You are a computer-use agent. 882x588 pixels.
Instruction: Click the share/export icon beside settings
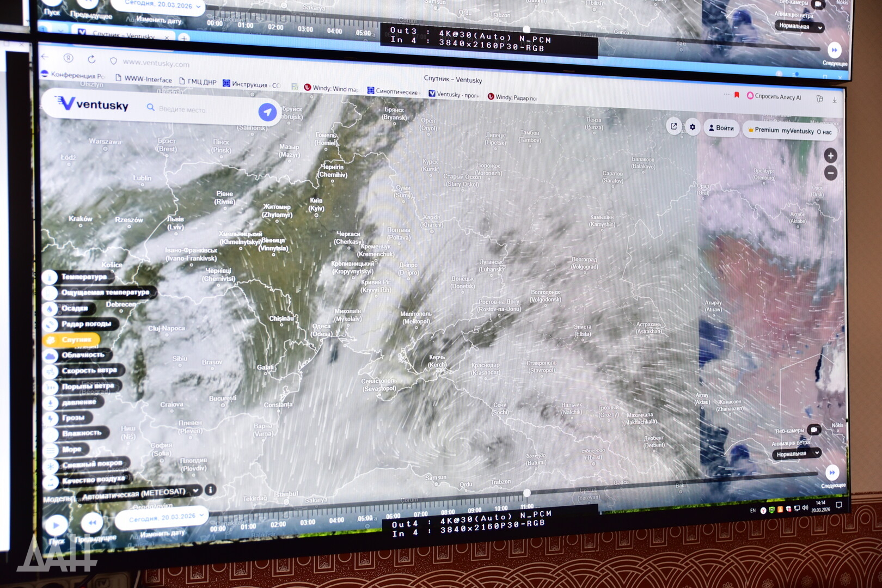(674, 126)
